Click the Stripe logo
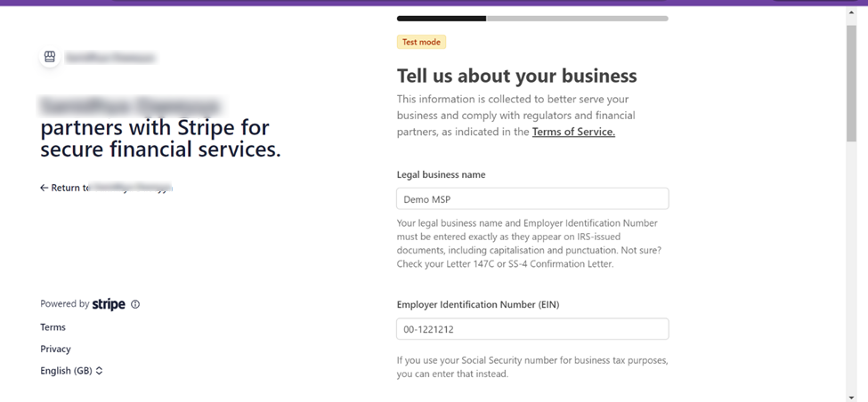 (109, 304)
